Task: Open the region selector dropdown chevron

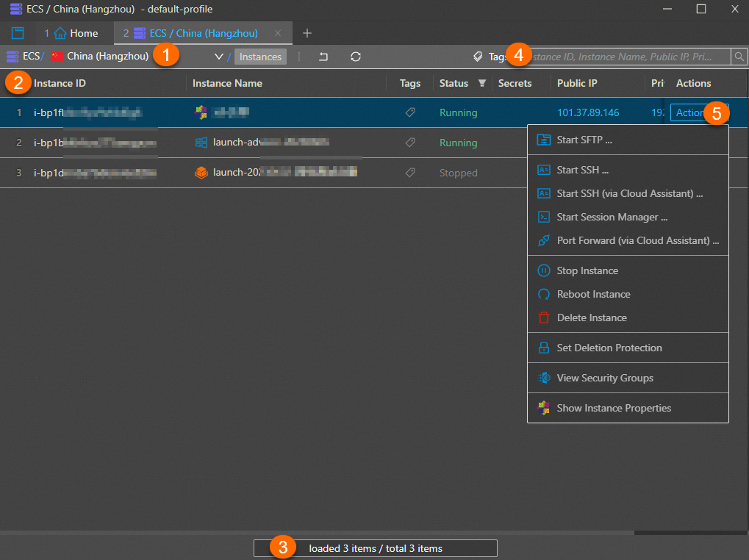Action: coord(218,56)
